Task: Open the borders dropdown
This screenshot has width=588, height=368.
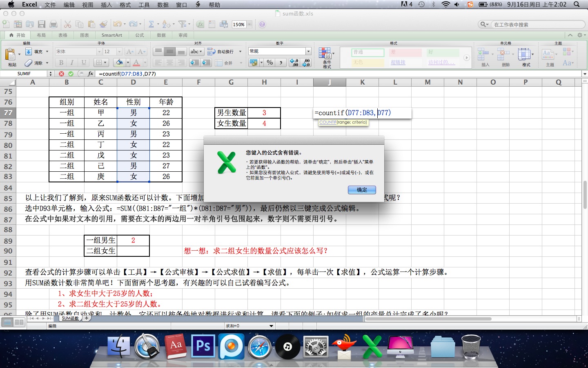Action: point(105,63)
